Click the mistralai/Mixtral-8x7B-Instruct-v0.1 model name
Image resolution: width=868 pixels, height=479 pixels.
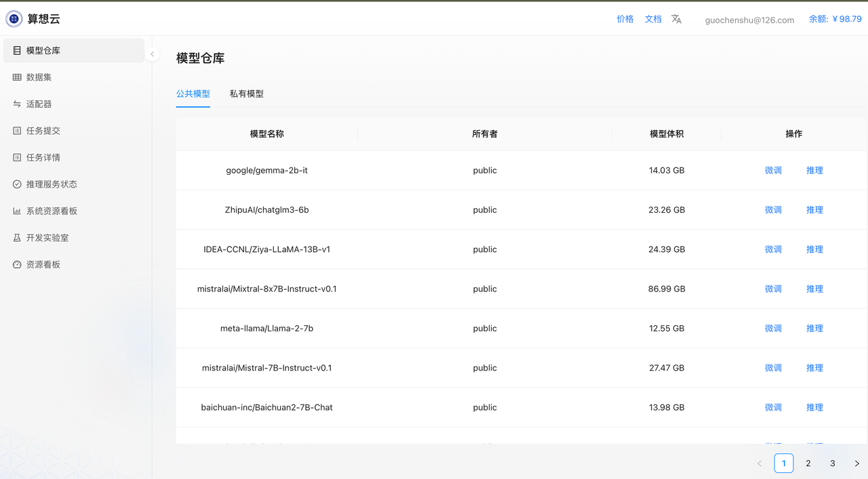pos(267,289)
